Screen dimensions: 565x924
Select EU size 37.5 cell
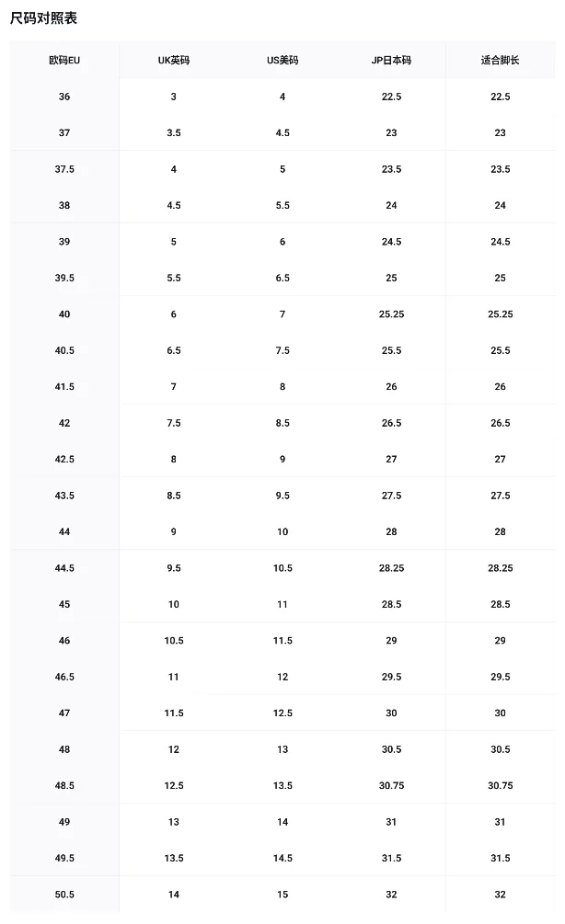[64, 169]
